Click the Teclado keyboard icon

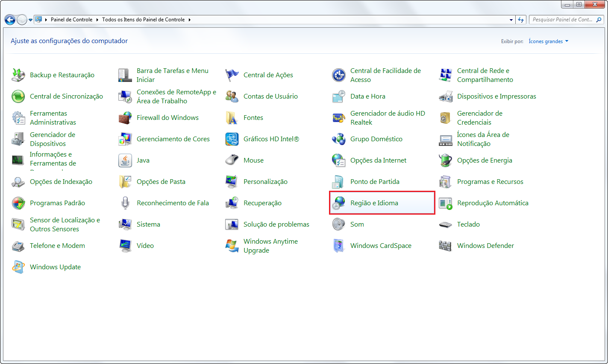coord(445,224)
